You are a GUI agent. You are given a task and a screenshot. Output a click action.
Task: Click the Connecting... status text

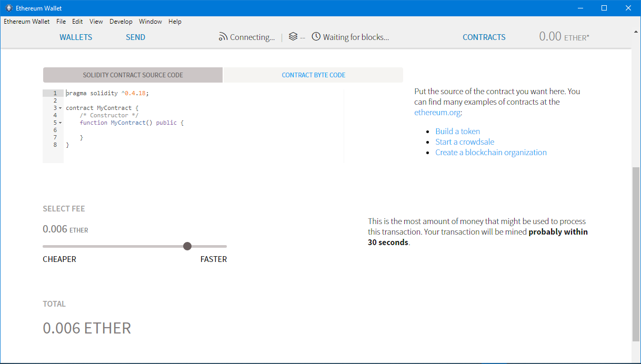[x=253, y=37]
